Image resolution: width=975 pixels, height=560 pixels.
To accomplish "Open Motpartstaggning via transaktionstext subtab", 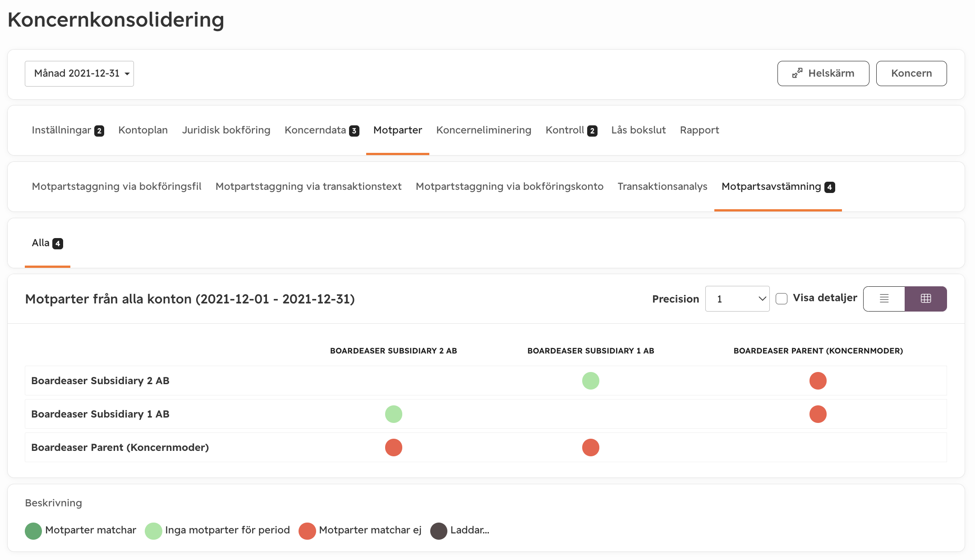I will pyautogui.click(x=308, y=187).
